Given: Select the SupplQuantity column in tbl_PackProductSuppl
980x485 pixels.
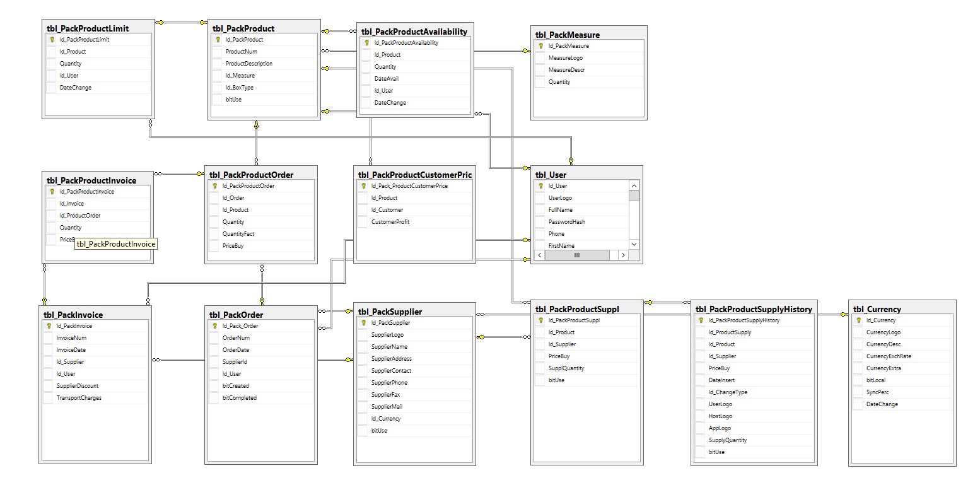Looking at the screenshot, I should tap(586, 368).
